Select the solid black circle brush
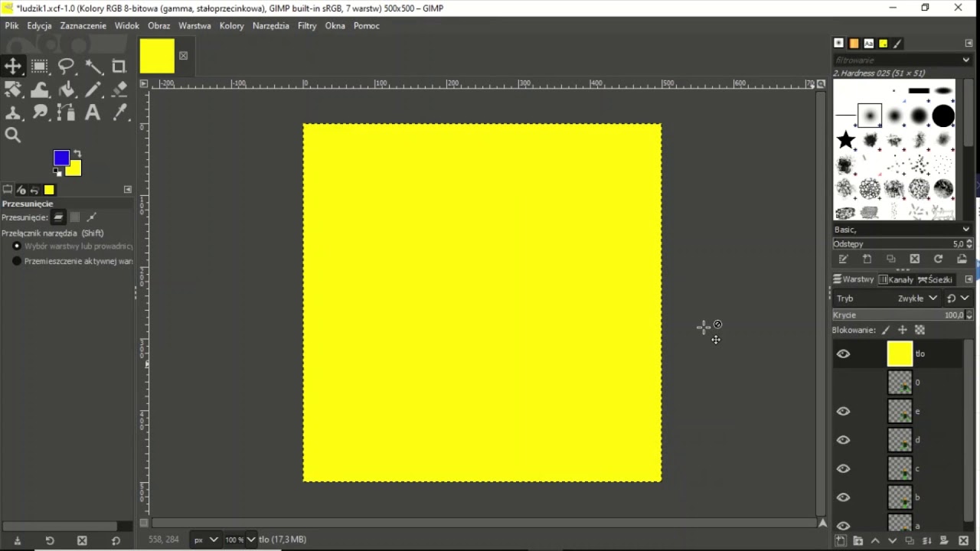Image resolution: width=980 pixels, height=551 pixels. [943, 116]
